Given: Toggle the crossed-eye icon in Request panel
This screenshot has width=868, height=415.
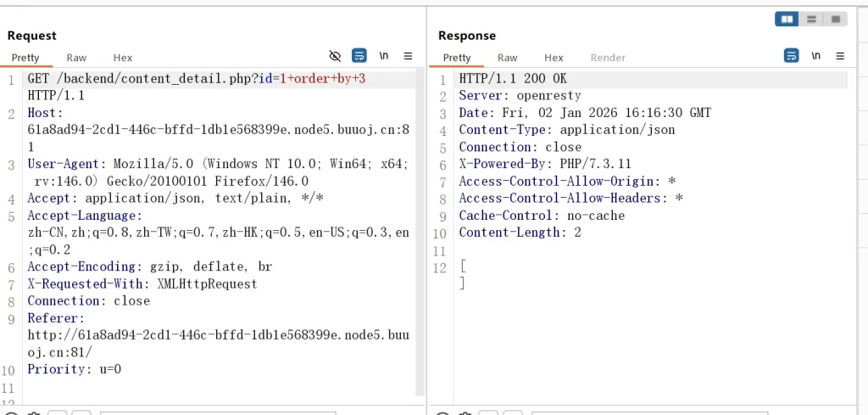Looking at the screenshot, I should (x=335, y=56).
